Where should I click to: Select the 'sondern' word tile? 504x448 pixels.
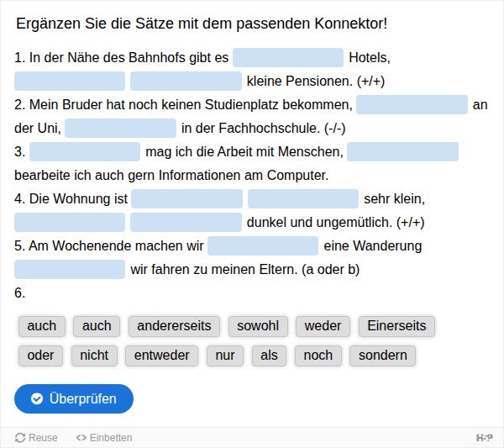(x=382, y=356)
